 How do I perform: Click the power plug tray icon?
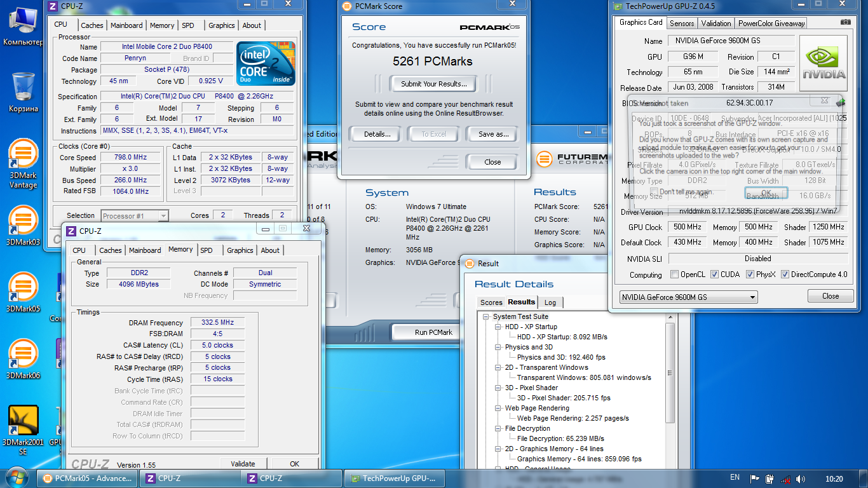[x=770, y=478]
